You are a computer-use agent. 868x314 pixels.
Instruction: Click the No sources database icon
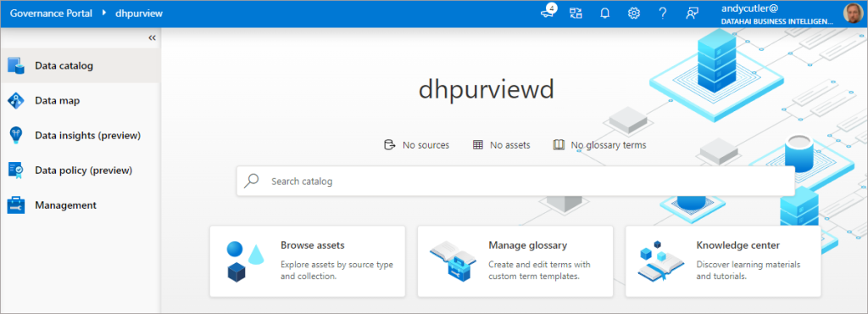click(x=390, y=145)
